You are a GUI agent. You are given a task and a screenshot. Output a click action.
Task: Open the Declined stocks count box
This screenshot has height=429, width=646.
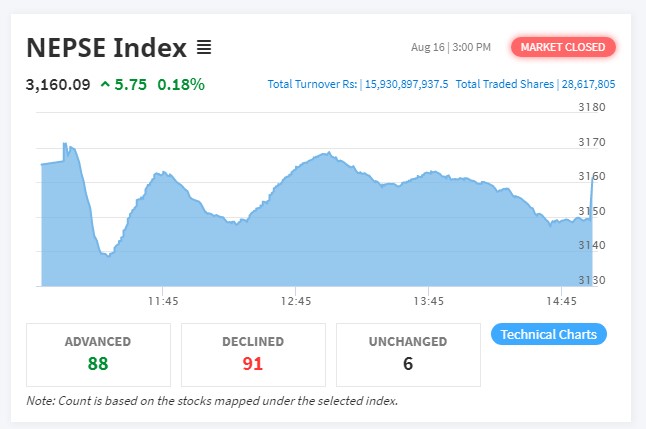point(253,354)
